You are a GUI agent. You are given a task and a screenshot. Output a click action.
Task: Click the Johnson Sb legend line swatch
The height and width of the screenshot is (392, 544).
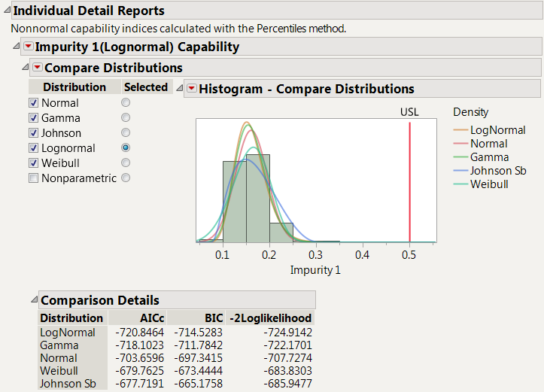pyautogui.click(x=460, y=170)
